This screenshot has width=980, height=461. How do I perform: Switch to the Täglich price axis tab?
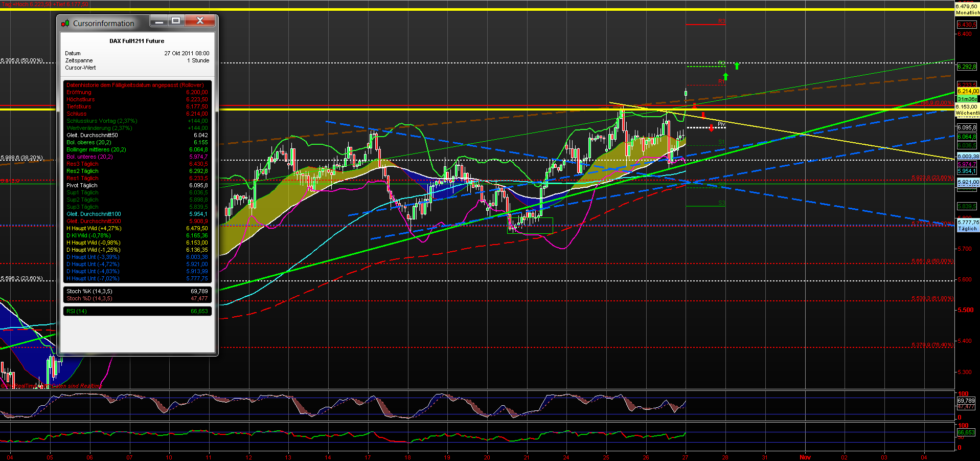967,229
